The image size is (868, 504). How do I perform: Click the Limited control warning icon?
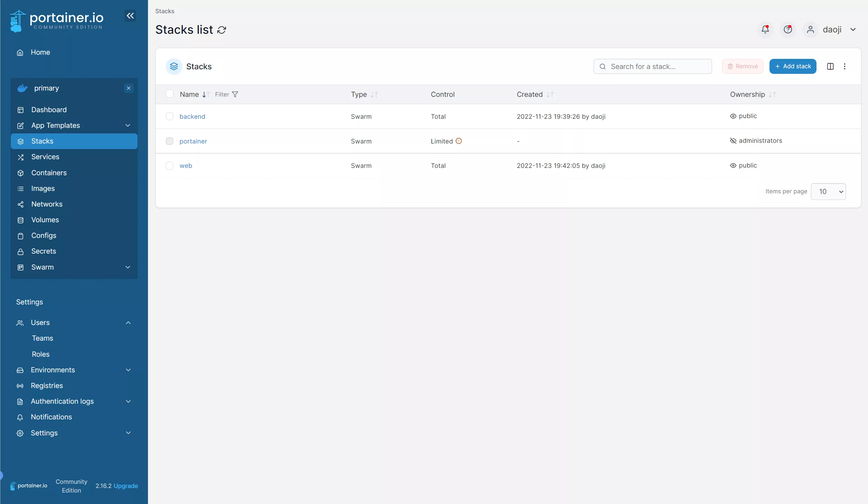tap(459, 141)
